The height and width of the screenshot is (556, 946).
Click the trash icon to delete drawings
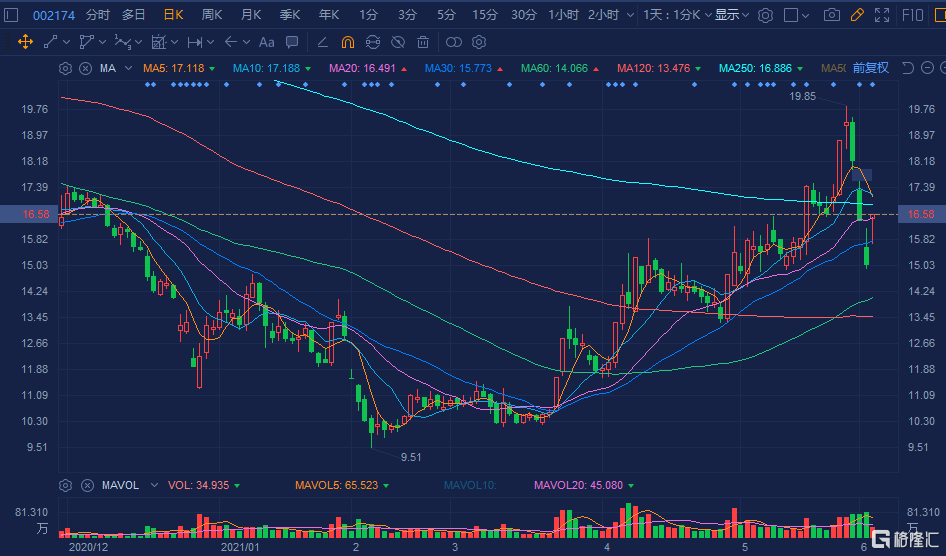pos(423,42)
